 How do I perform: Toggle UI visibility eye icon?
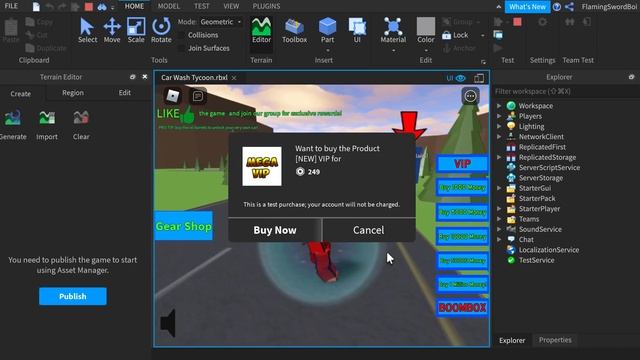click(x=460, y=78)
